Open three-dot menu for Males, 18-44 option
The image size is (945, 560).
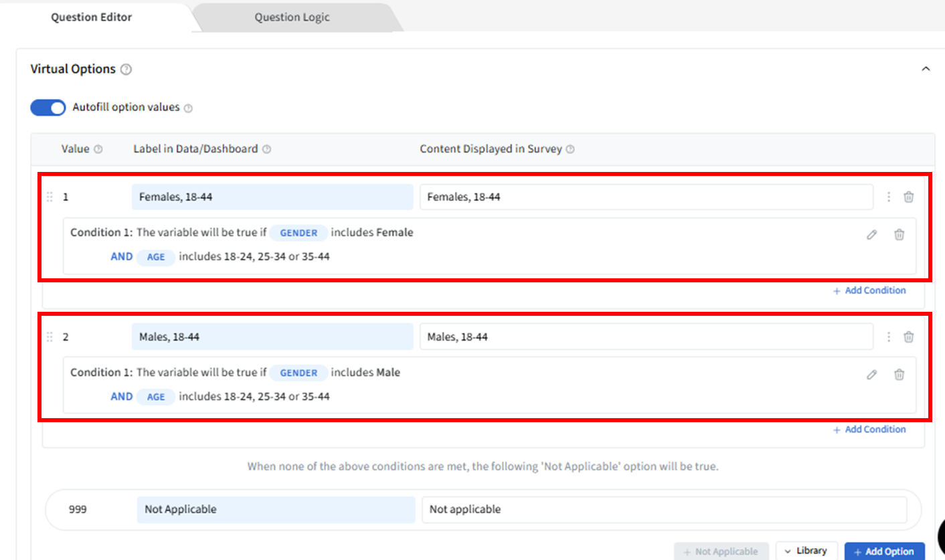[889, 337]
